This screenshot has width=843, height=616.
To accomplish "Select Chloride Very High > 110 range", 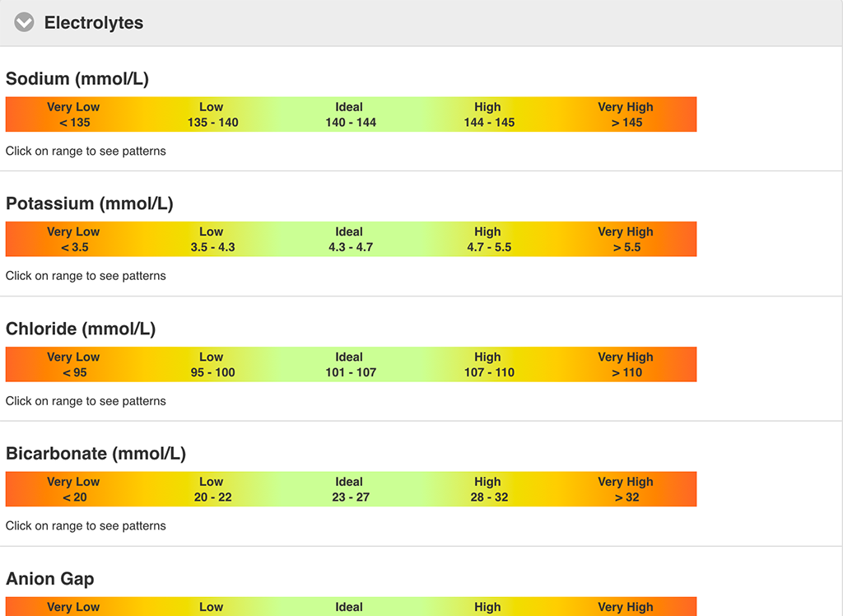I will 627,365.
